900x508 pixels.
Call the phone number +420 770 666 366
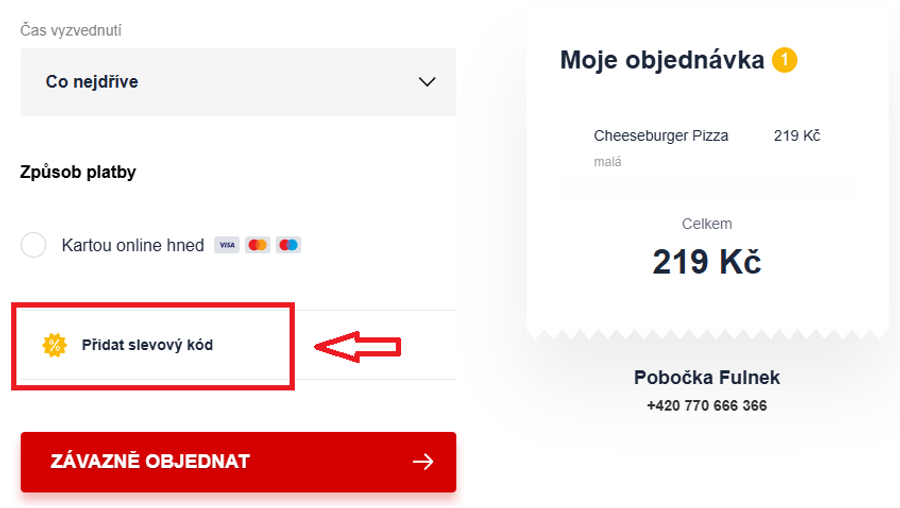(707, 405)
